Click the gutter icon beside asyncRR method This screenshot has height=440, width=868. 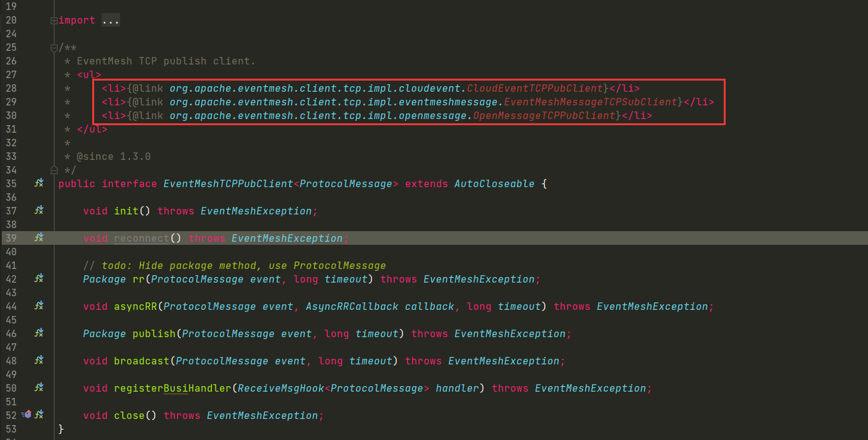pyautogui.click(x=38, y=306)
